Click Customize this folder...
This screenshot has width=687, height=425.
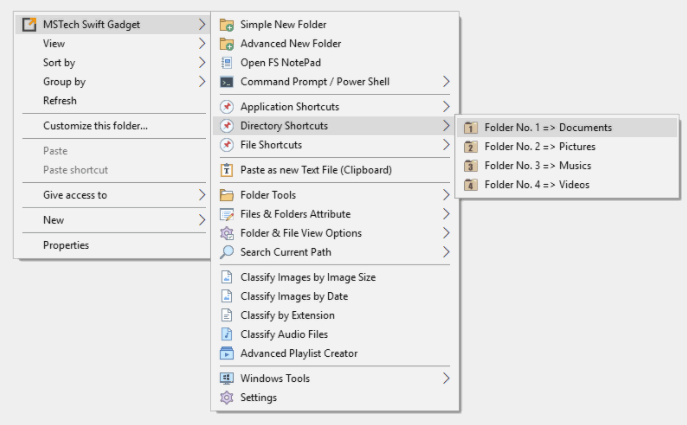pyautogui.click(x=95, y=126)
